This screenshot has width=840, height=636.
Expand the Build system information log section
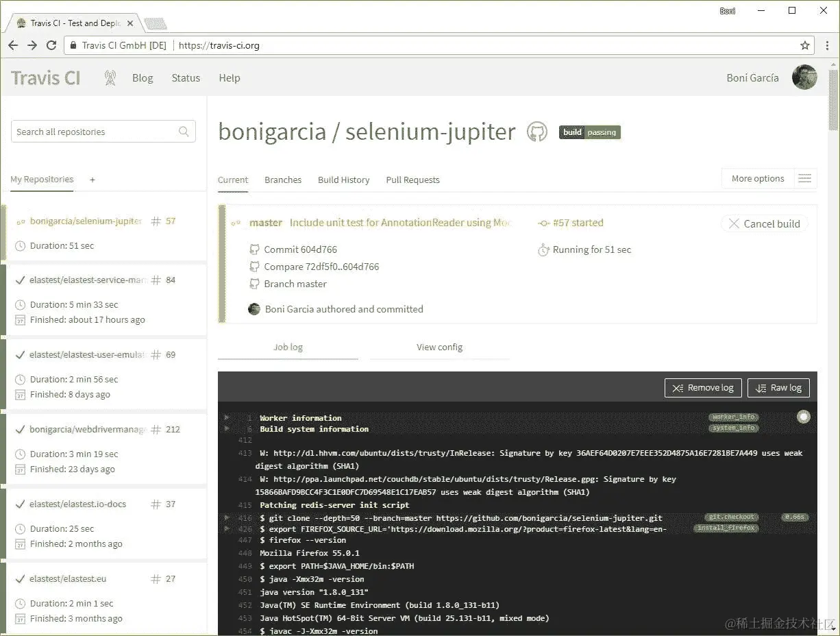[227, 428]
